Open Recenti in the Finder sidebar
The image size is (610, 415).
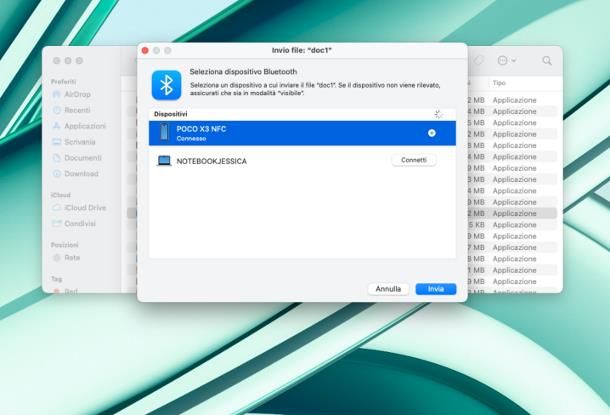coord(77,110)
